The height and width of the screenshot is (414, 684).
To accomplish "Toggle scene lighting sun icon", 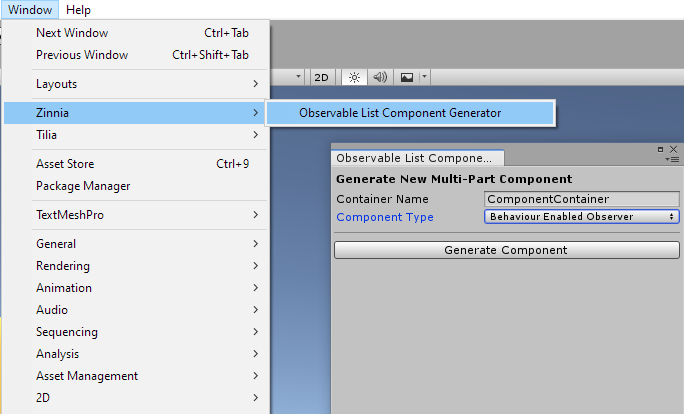I will (x=354, y=77).
